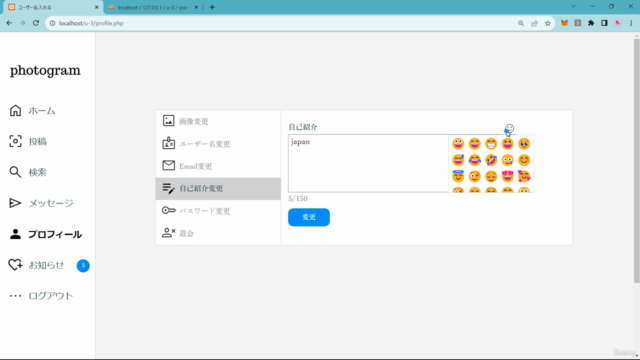Open a new browser tab
The width and height of the screenshot is (640, 360).
pos(212,7)
